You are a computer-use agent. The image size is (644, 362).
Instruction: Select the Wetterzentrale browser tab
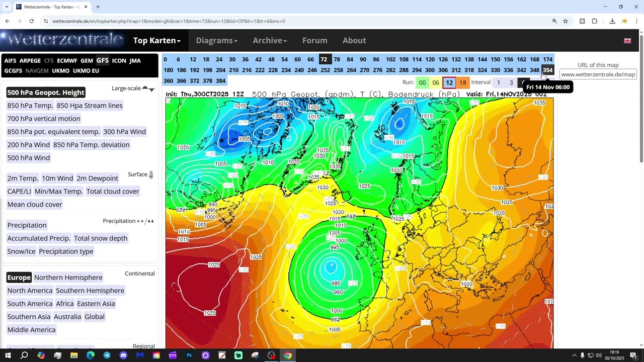(x=51, y=7)
